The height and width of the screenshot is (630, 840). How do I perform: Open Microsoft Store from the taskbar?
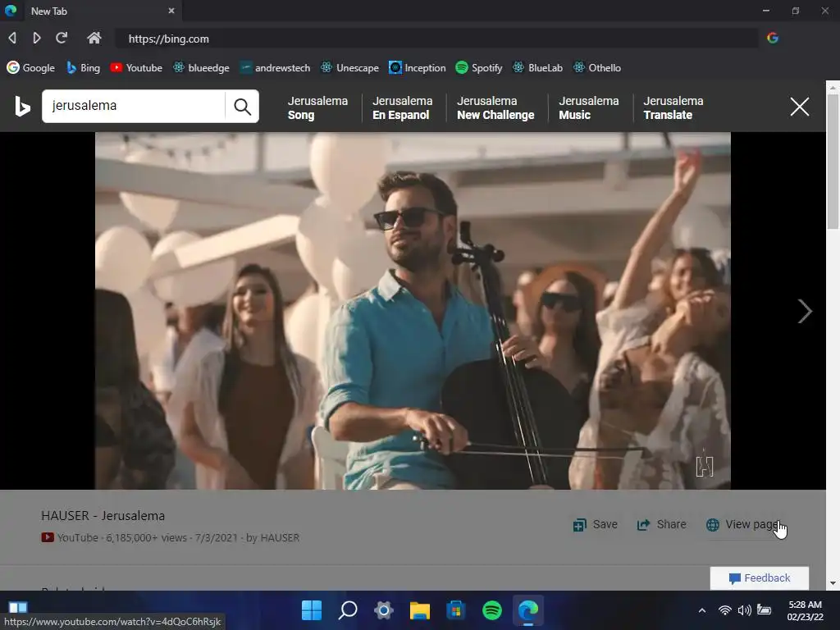click(456, 609)
